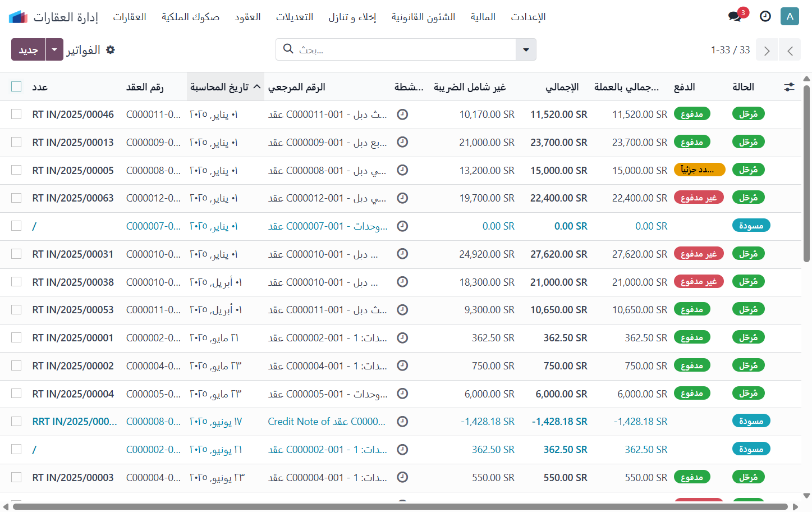This screenshot has width=812, height=512.
Task: Open the dropdown arrow beside جديد button
Action: 54,49
